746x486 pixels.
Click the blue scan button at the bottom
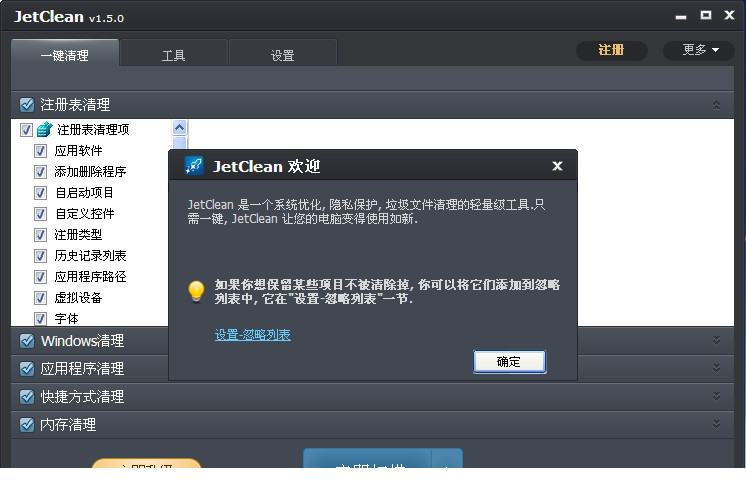click(367, 458)
